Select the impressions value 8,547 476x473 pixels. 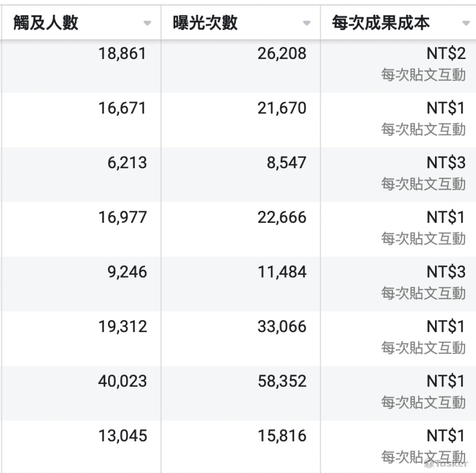(286, 163)
